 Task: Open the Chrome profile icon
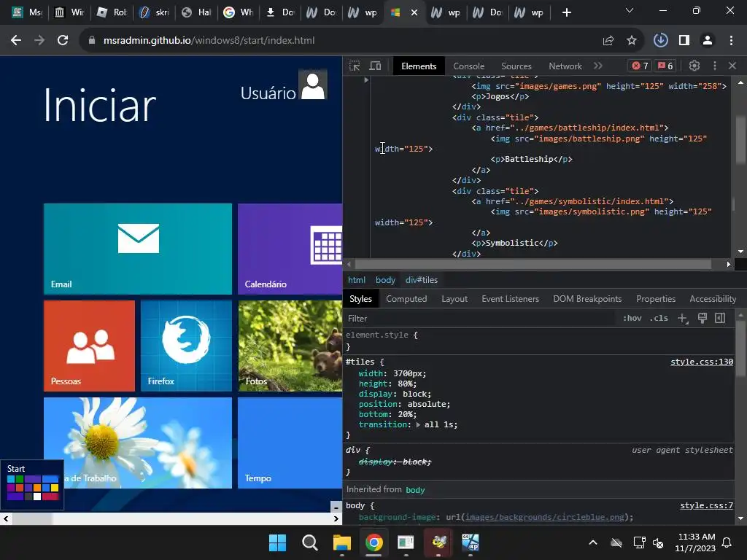[x=708, y=41]
